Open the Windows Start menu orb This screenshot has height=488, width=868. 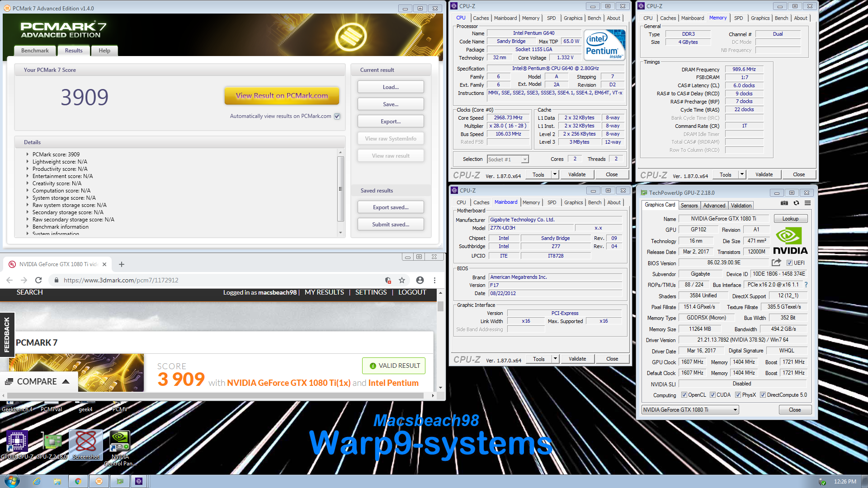(x=12, y=481)
